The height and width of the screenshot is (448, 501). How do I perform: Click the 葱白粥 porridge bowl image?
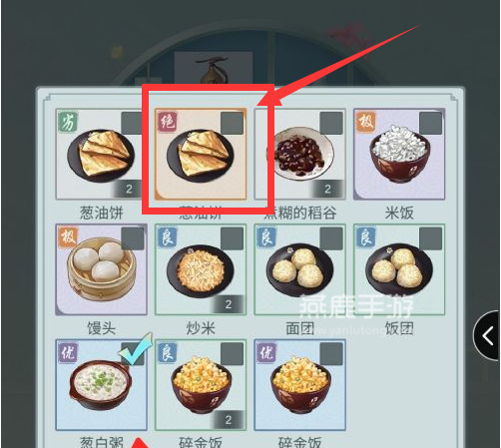click(101, 385)
